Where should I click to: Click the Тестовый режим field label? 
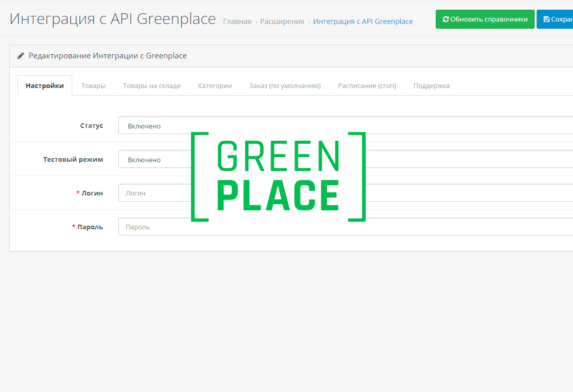(x=73, y=159)
